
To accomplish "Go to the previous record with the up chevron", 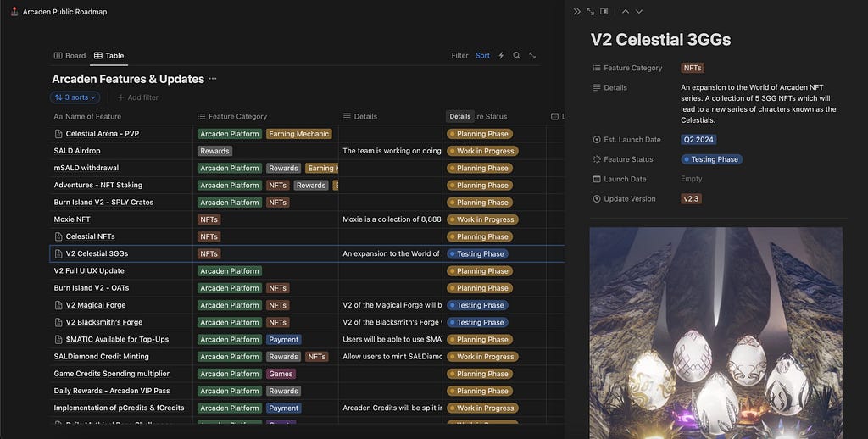I will click(x=625, y=12).
